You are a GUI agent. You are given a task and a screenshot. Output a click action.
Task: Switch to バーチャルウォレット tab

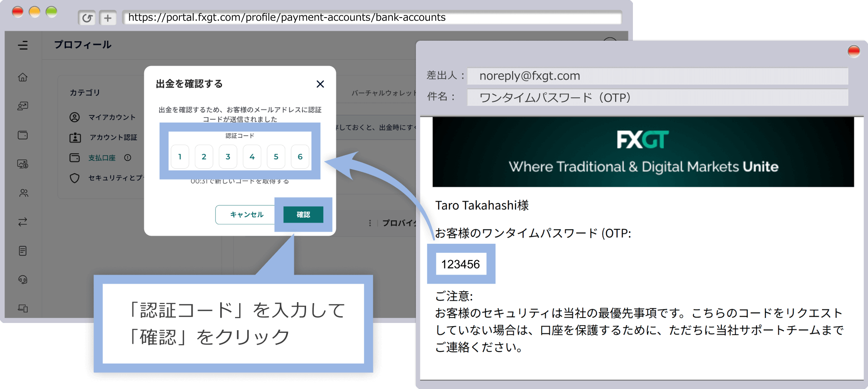pyautogui.click(x=383, y=93)
